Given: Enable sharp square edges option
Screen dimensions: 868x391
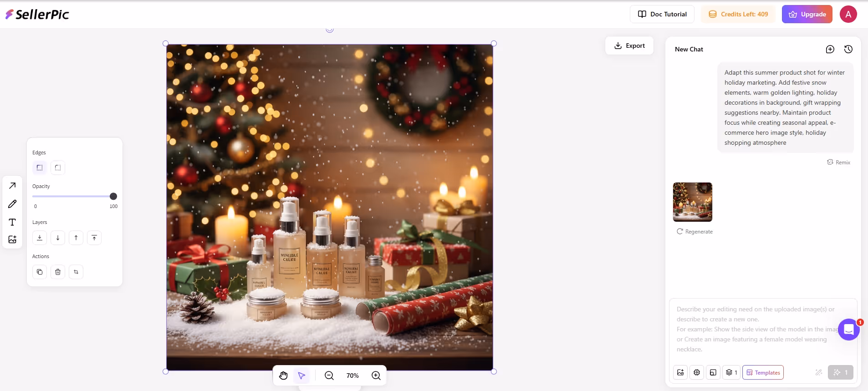Looking at the screenshot, I should point(40,168).
